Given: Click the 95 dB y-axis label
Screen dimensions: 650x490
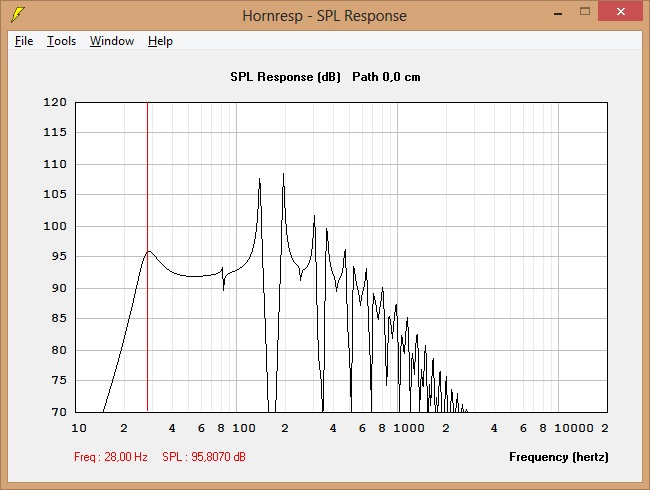Looking at the screenshot, I should pos(59,257).
